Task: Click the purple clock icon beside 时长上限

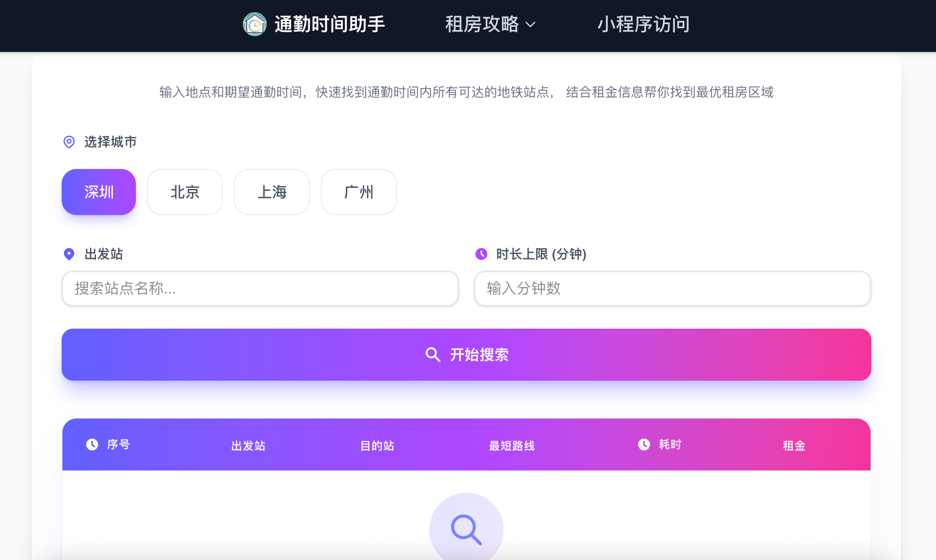Action: coord(481,254)
